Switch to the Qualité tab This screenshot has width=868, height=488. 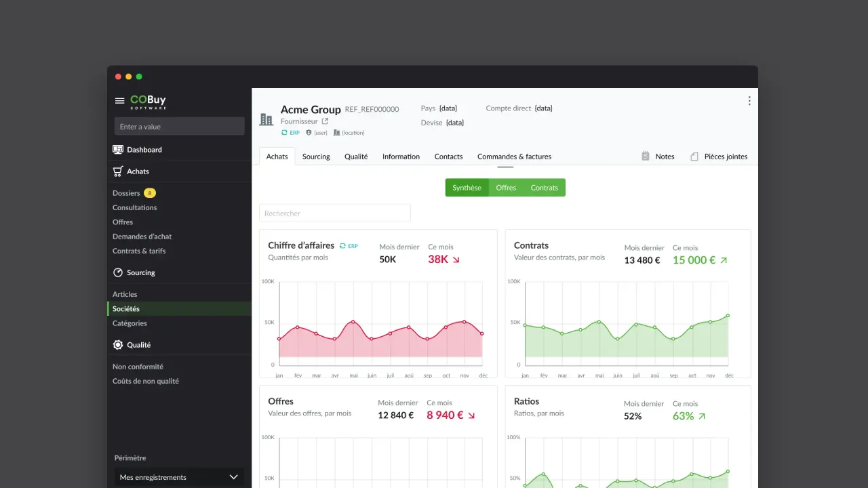(x=355, y=157)
